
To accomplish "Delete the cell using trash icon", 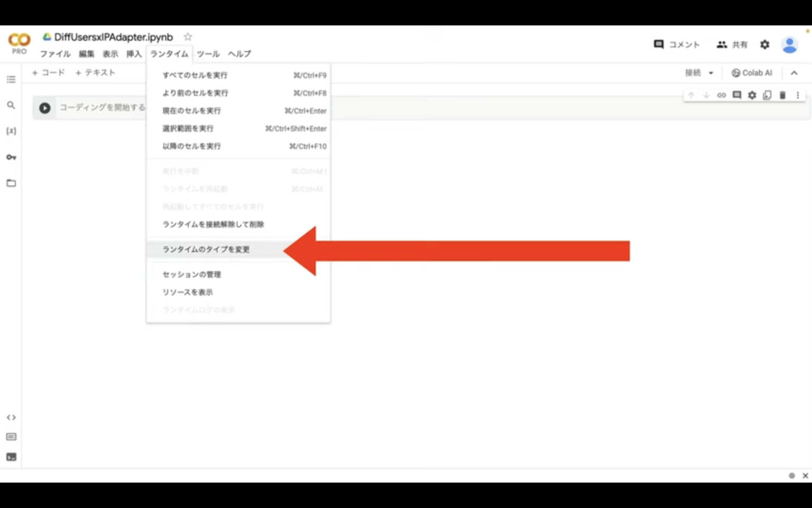I will [782, 95].
